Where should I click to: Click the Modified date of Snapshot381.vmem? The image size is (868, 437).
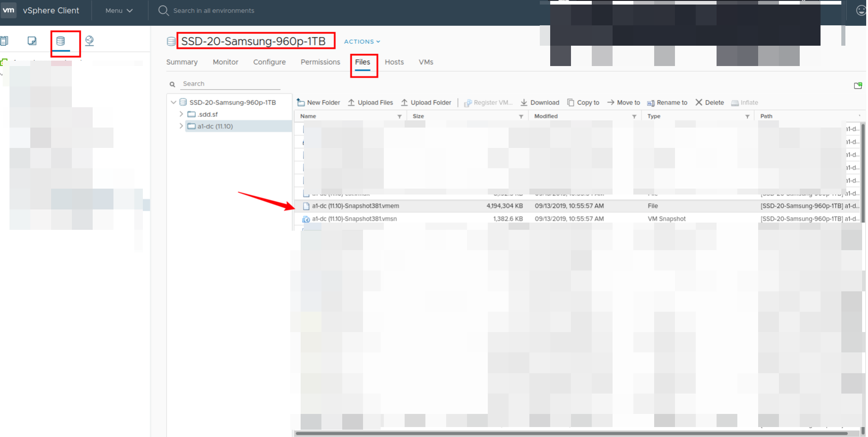[569, 206]
